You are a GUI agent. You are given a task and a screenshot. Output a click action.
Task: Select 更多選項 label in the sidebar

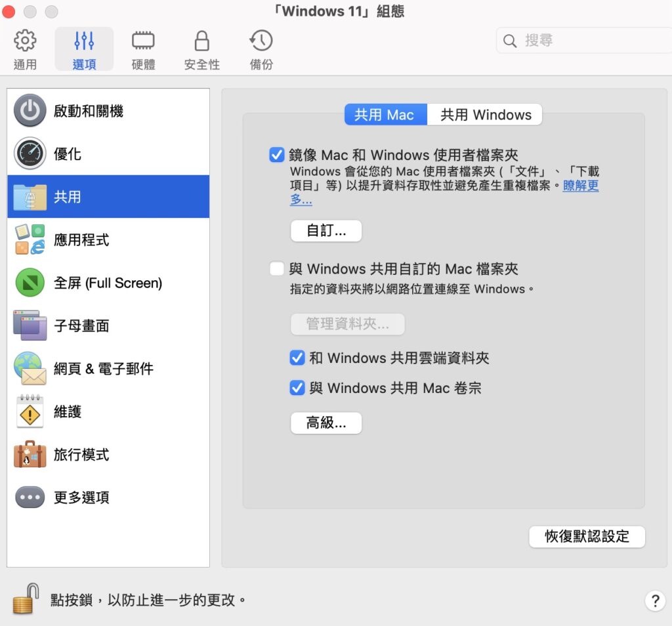pyautogui.click(x=81, y=497)
